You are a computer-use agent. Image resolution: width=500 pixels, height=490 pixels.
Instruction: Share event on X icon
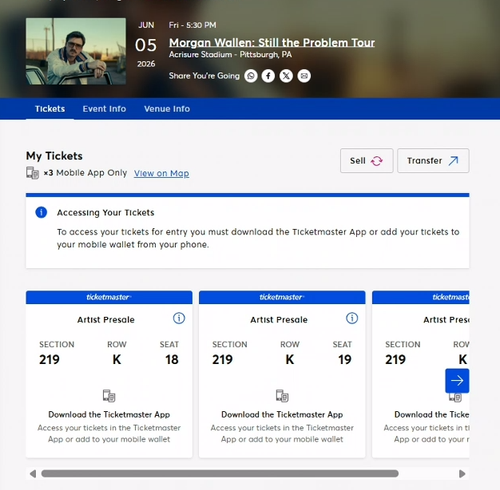286,76
